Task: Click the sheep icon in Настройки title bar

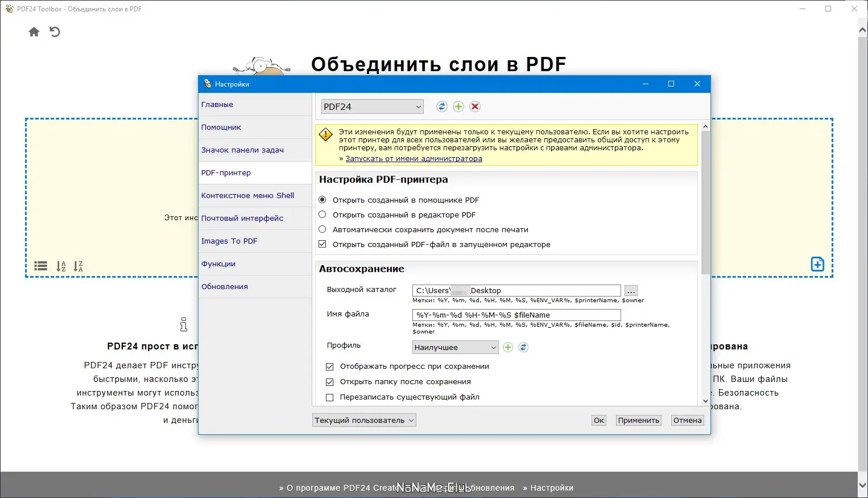Action: click(208, 84)
